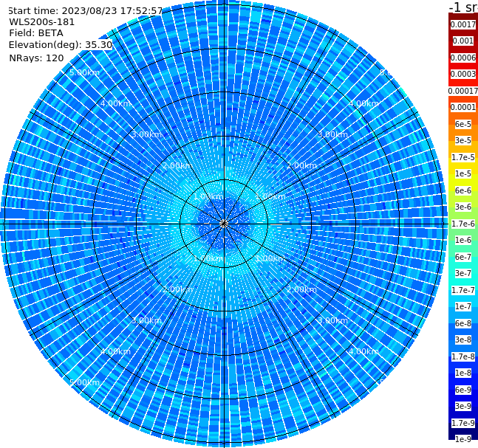
Task: Click the upper-left 3.00km range label
Action: coord(146,134)
